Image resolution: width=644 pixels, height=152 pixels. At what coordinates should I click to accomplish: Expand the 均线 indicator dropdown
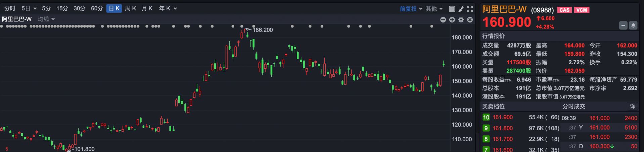tap(46, 19)
